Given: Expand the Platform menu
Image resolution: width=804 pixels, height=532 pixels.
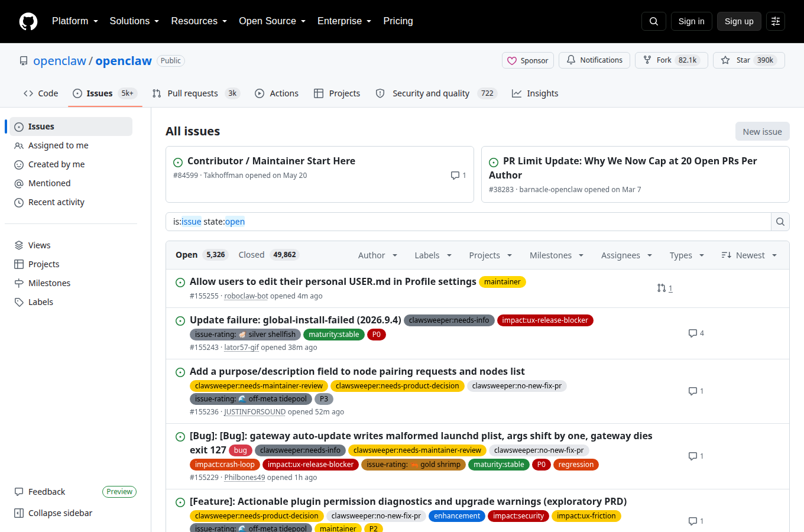Looking at the screenshot, I should point(75,21).
